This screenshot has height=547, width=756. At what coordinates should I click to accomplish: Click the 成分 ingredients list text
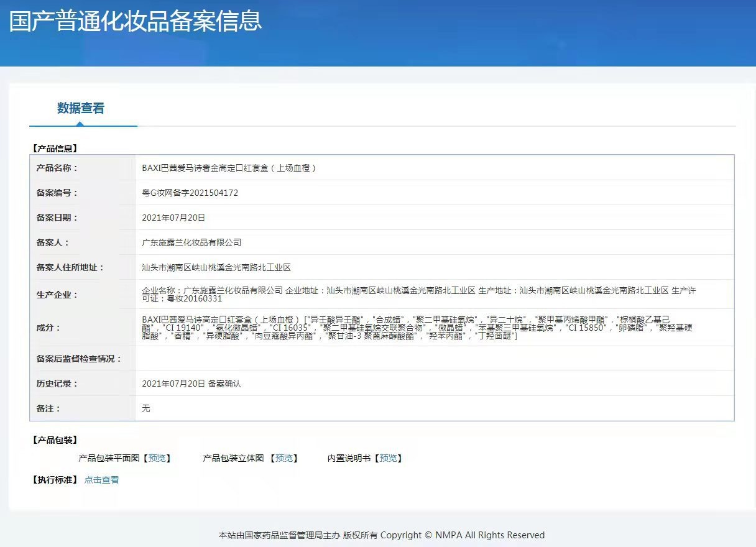[417, 328]
